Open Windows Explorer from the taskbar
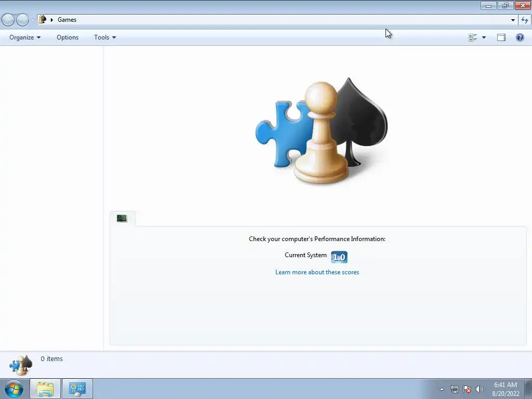 [x=45, y=389]
